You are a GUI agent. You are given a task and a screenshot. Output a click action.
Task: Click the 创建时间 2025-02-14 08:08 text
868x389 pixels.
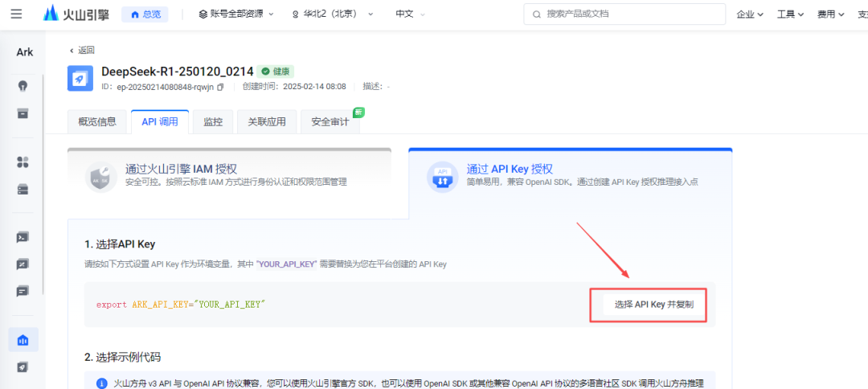(294, 87)
